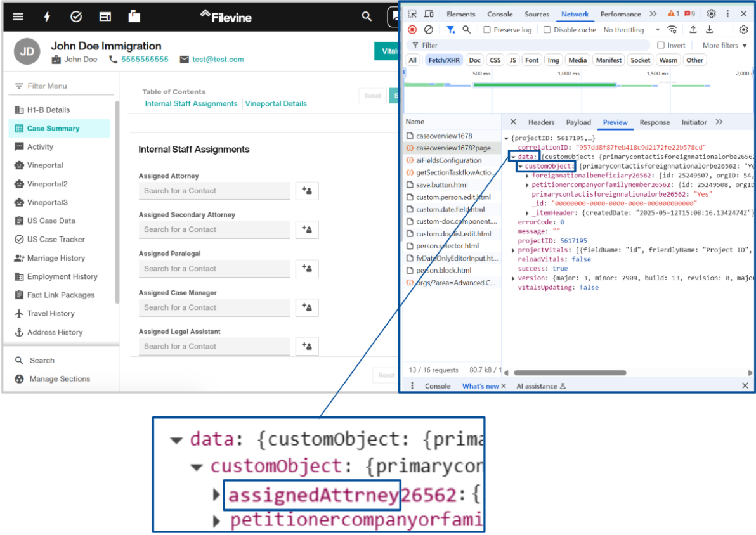
Task: Enable Disable cache checkbox
Action: 547,29
